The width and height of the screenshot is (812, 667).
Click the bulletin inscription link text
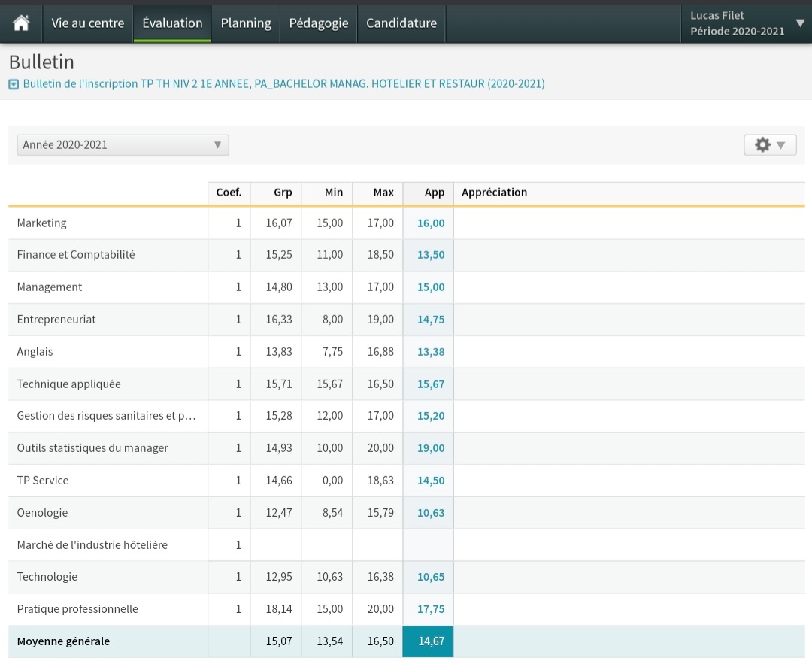283,84
